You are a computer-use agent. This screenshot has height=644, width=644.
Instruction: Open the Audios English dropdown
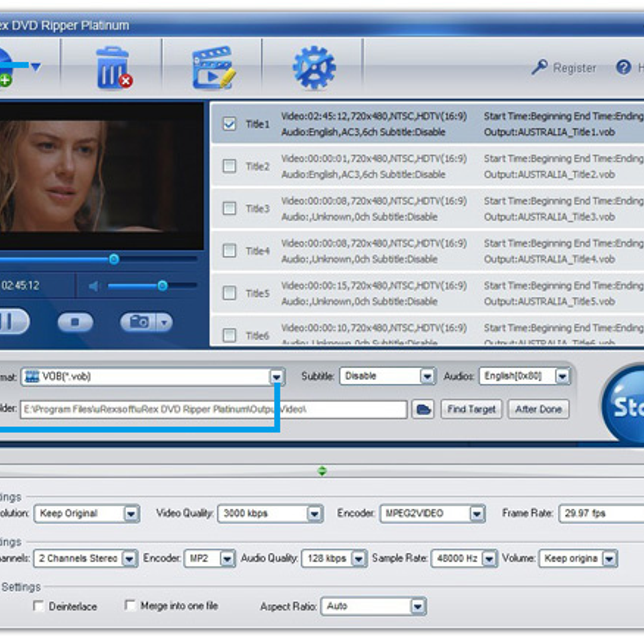(x=562, y=376)
